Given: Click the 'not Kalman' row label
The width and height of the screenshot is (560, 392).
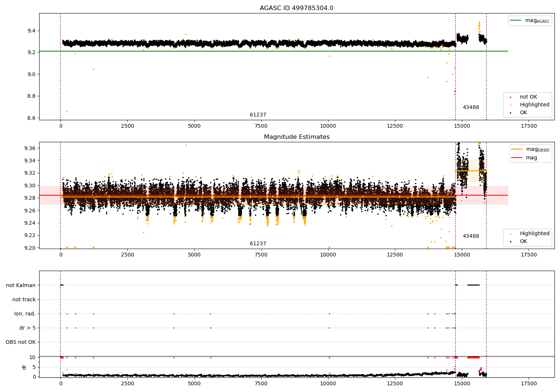Looking at the screenshot, I should coord(21,285).
